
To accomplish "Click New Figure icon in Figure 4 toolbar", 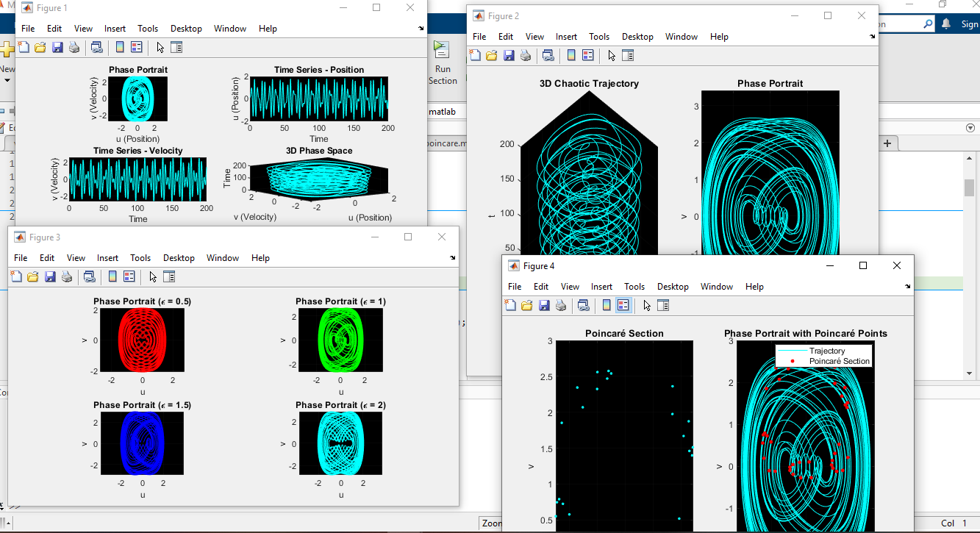I will pyautogui.click(x=510, y=305).
